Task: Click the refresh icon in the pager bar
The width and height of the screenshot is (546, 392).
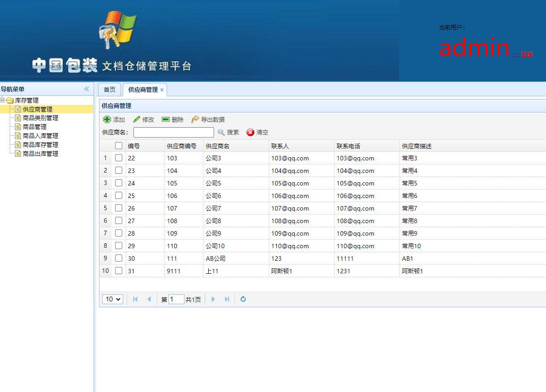Action: click(243, 299)
